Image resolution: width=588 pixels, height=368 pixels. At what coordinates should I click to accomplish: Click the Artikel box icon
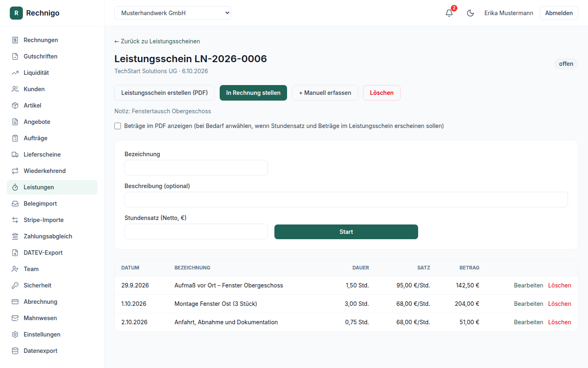pos(15,105)
